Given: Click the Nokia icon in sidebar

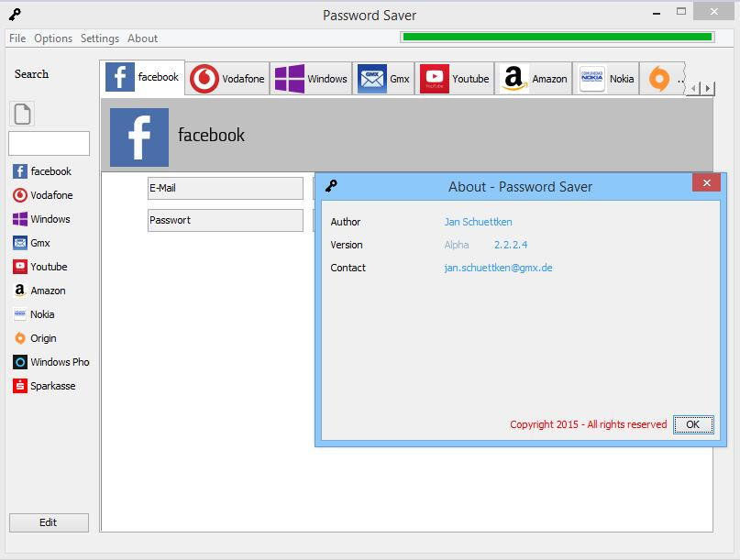Looking at the screenshot, I should (x=20, y=314).
